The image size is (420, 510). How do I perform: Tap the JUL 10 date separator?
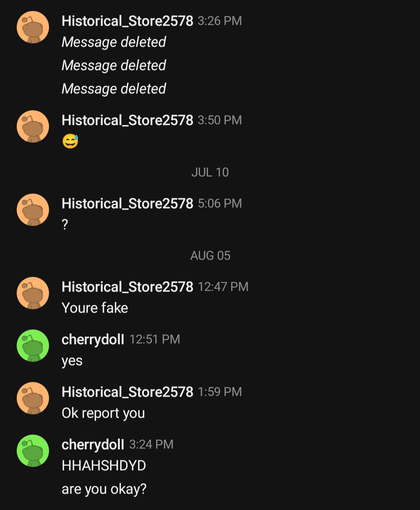coord(210,172)
